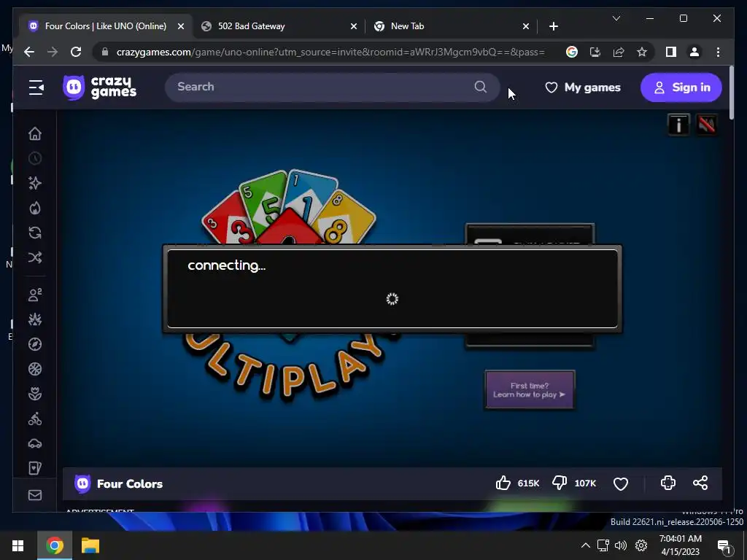Screen dimensions: 747x560
Task: Open Updated games refresh icon
Action: 35,233
